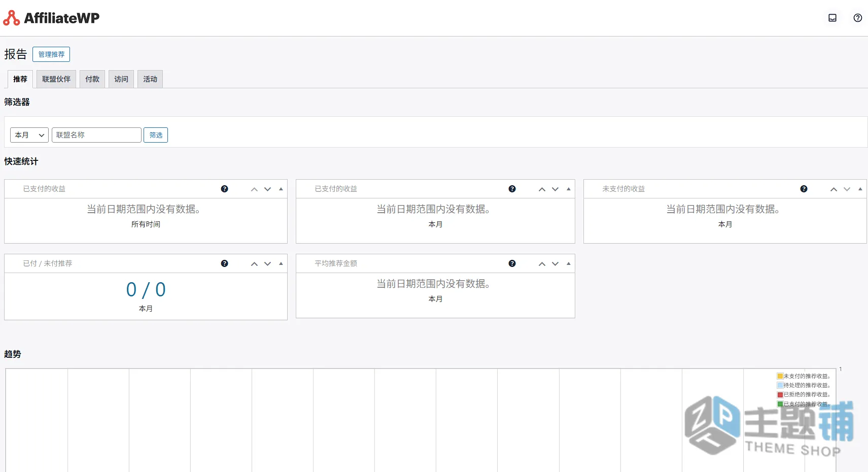Open the notifications inbox icon

tap(832, 18)
